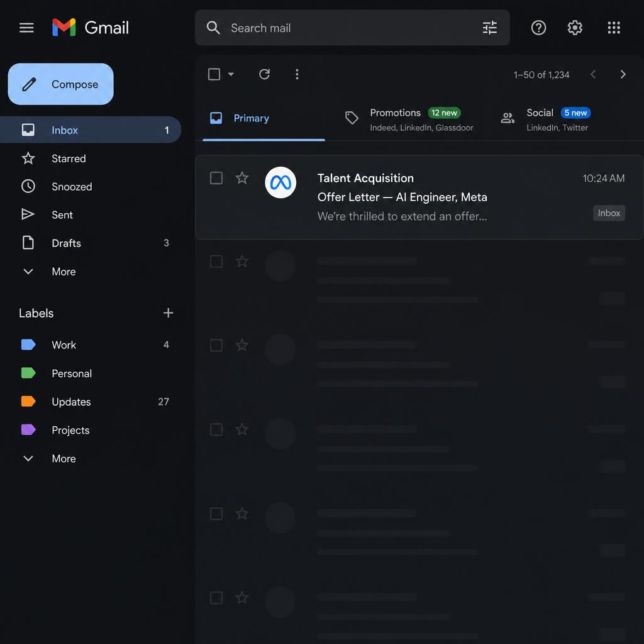Image resolution: width=644 pixels, height=644 pixels.
Task: Open the Personal label
Action: pyautogui.click(x=91, y=373)
